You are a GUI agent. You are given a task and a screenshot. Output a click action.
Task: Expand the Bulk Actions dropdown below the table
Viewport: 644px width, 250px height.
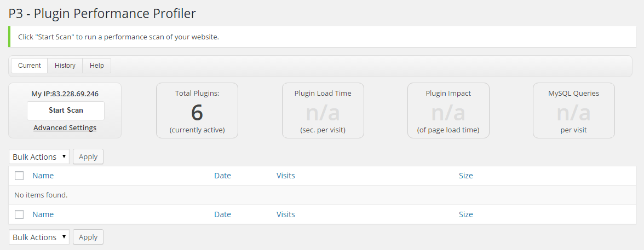[x=39, y=237]
